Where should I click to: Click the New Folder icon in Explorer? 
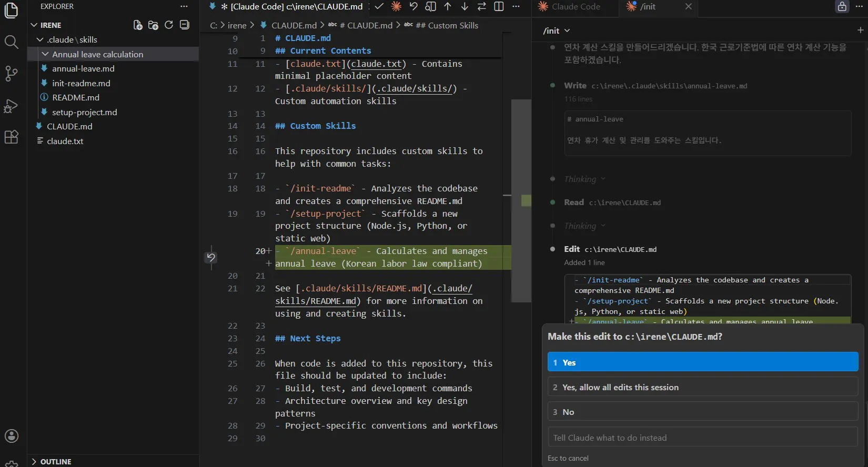tap(153, 25)
